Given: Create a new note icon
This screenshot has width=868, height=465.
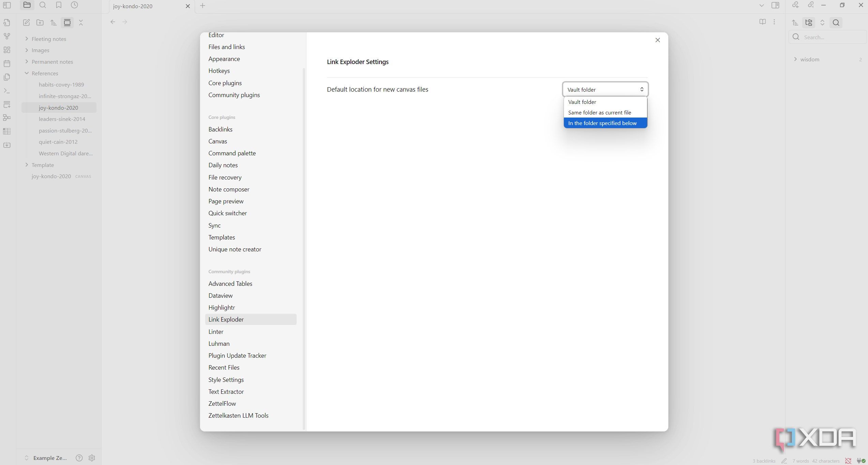Looking at the screenshot, I should coord(26,22).
